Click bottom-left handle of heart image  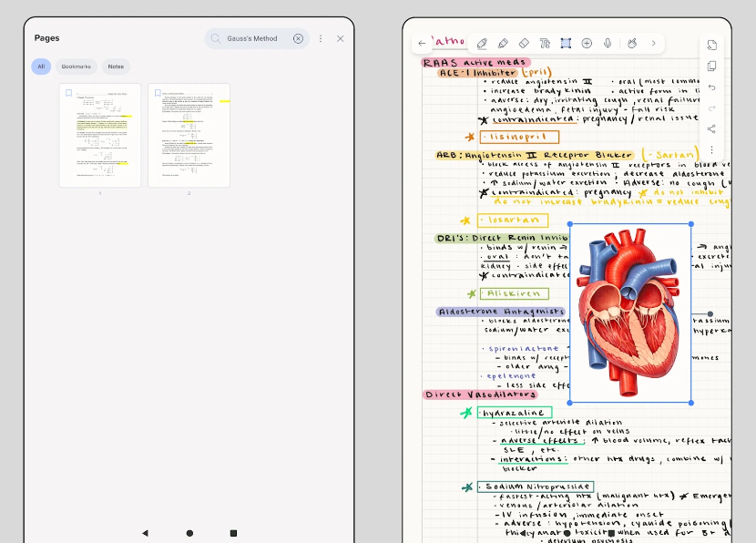click(570, 403)
